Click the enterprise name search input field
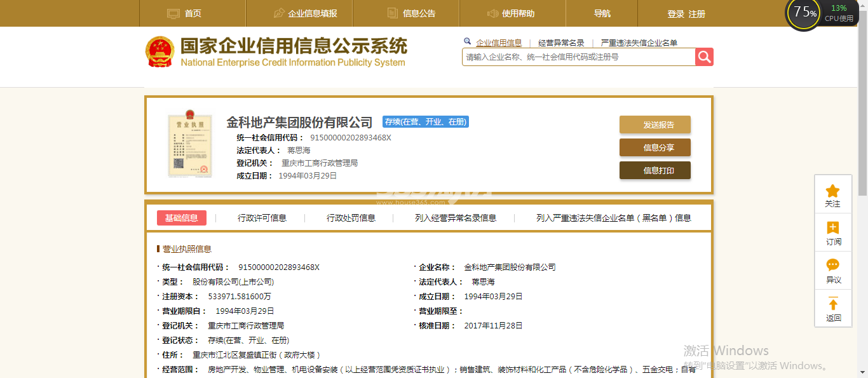868x378 pixels. [578, 57]
